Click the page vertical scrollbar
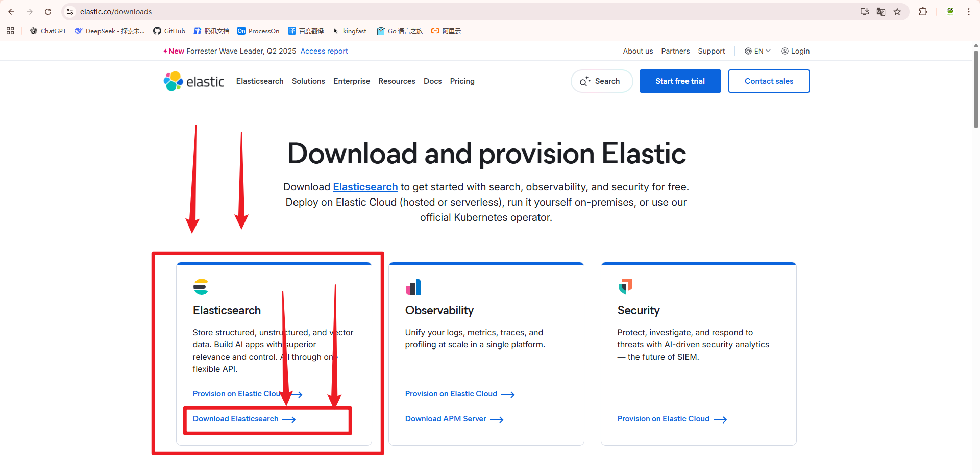980x473 pixels. click(x=976, y=89)
